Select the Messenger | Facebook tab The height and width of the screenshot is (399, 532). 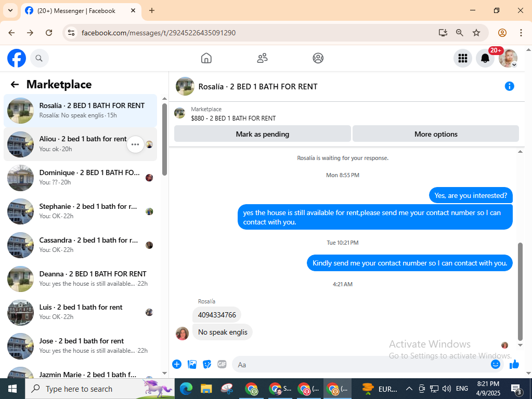(81, 11)
